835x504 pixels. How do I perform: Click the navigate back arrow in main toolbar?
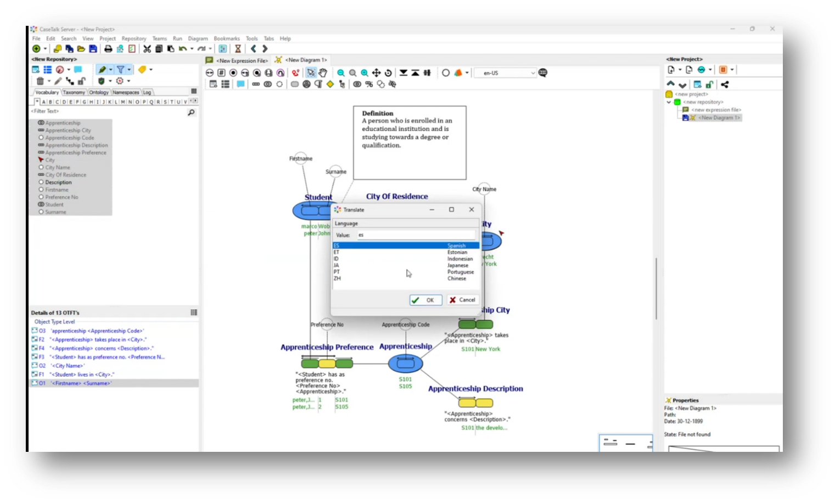pos(253,49)
